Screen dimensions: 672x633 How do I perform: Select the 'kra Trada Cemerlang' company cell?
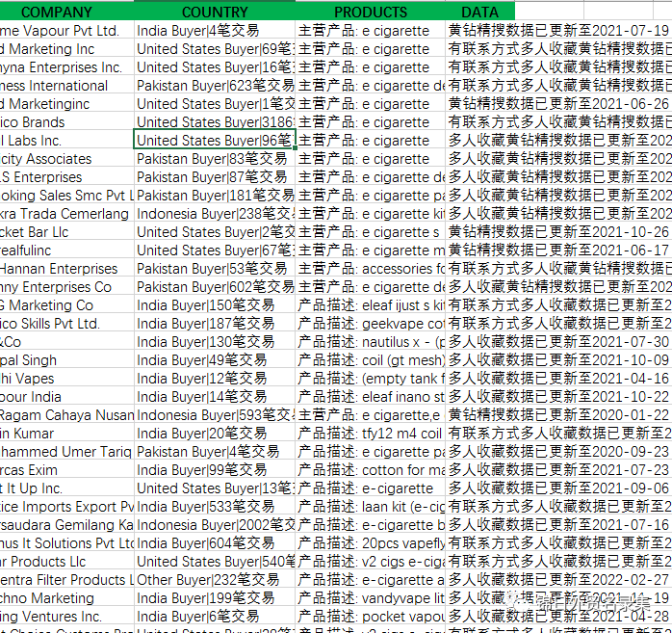click(x=66, y=214)
